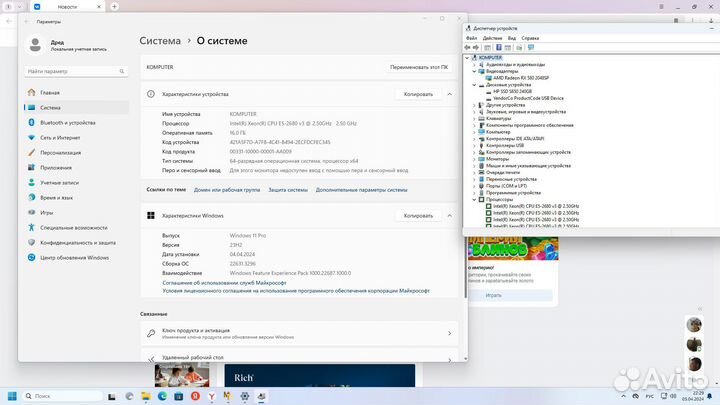The image size is (720, 405).
Task: Select Система item in Settings sidebar
Action: point(76,107)
